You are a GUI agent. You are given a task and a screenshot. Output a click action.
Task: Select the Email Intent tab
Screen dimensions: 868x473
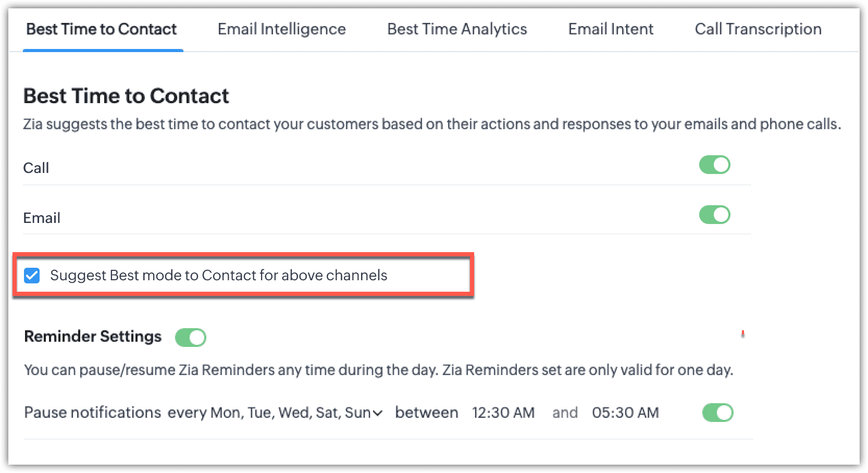[611, 29]
